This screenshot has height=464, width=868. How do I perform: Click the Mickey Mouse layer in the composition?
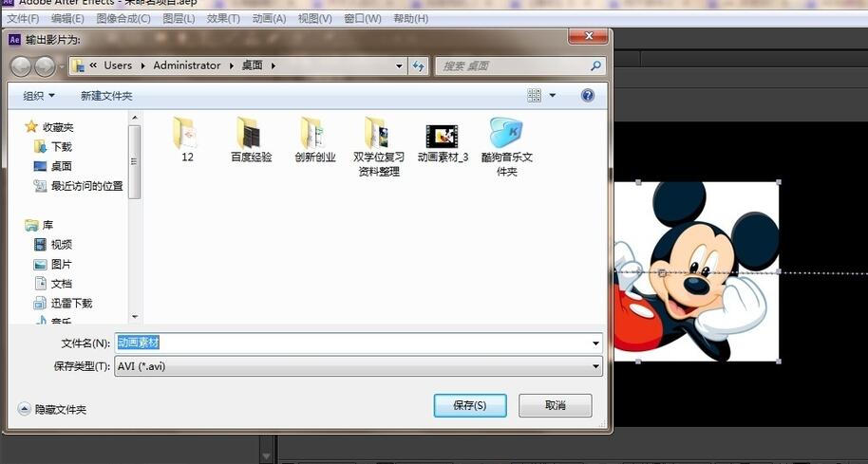click(696, 271)
